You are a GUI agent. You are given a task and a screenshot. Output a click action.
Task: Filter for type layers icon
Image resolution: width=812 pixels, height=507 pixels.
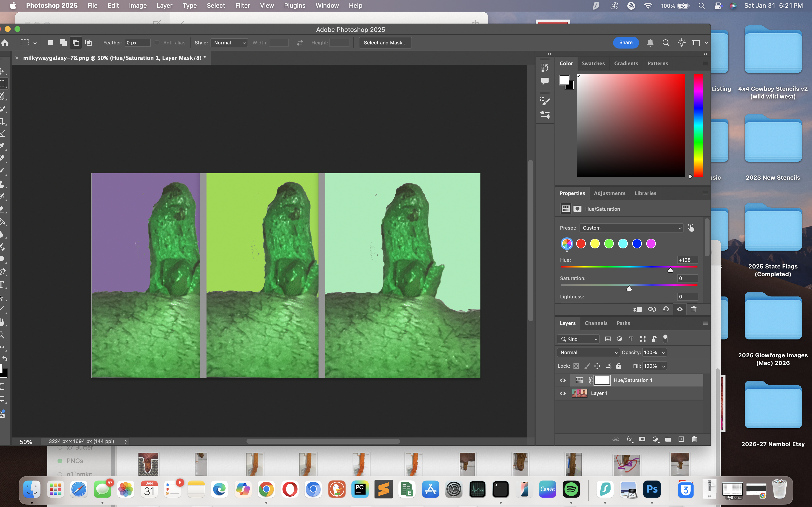tap(631, 339)
